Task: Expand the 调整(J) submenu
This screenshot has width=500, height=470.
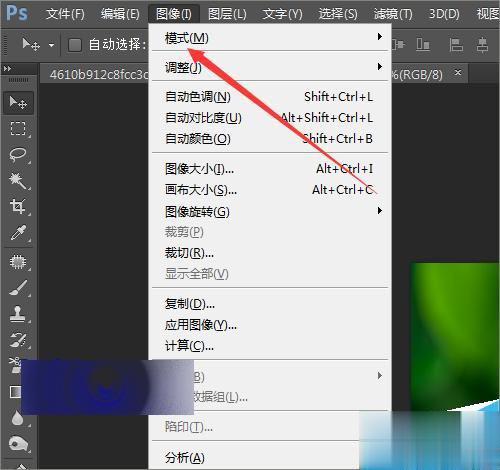Action: click(x=270, y=67)
